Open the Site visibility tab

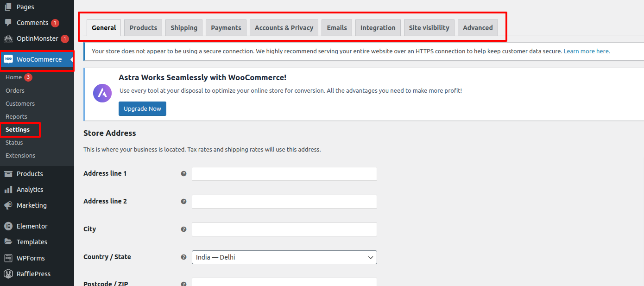(429, 28)
